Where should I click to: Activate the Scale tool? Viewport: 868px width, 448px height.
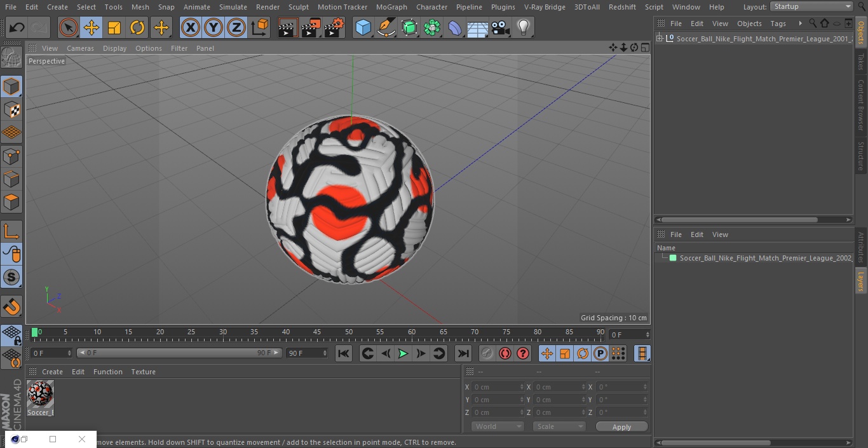pyautogui.click(x=114, y=28)
